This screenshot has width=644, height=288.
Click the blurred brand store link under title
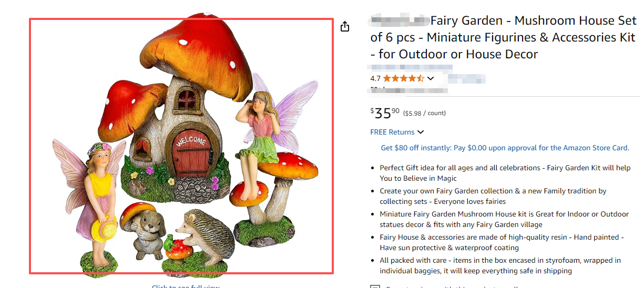tap(410, 67)
